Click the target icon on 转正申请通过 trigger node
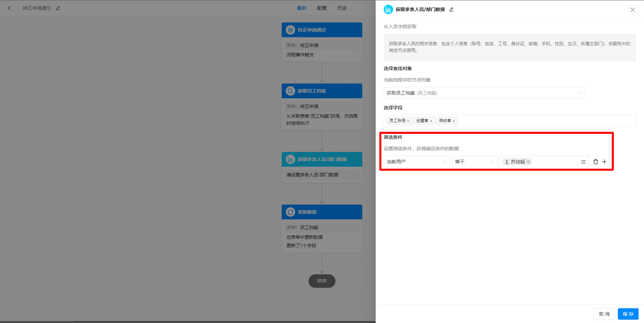Viewport: 644px width, 323px height. pos(290,30)
